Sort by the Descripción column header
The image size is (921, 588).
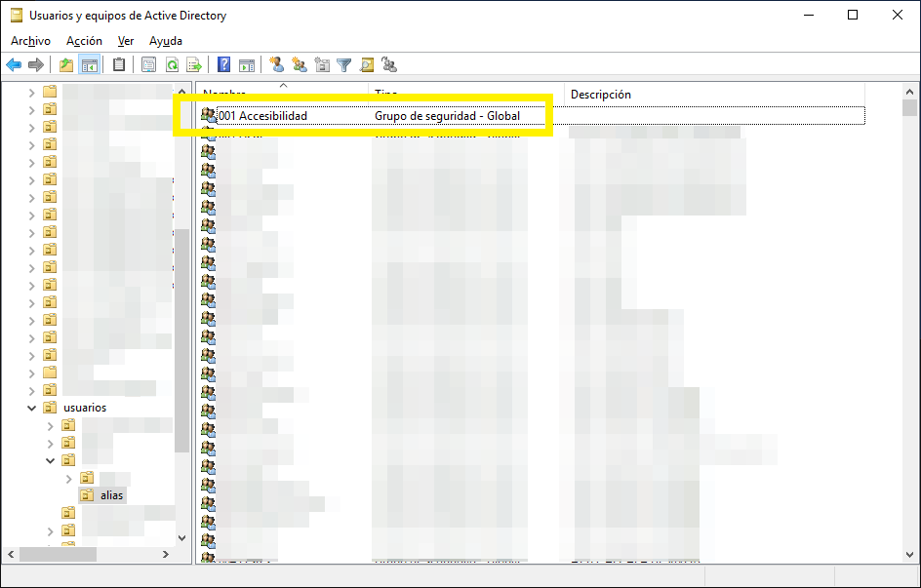(714, 94)
